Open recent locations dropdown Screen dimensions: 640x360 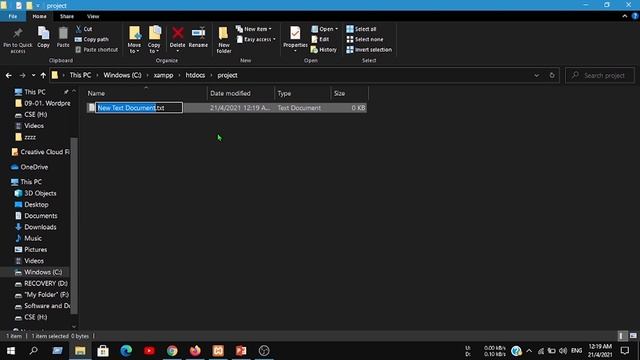pos(33,76)
